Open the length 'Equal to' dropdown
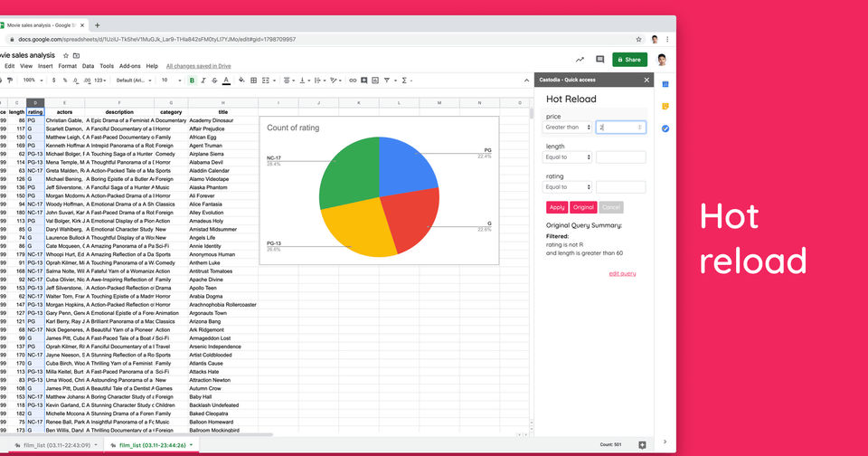Image resolution: width=868 pixels, height=456 pixels. tap(568, 157)
